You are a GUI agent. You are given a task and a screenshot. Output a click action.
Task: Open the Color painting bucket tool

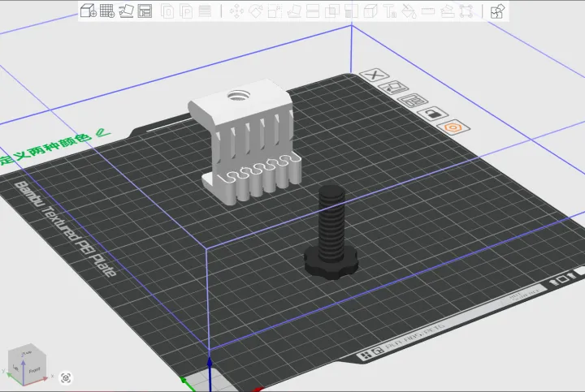pyautogui.click(x=409, y=11)
